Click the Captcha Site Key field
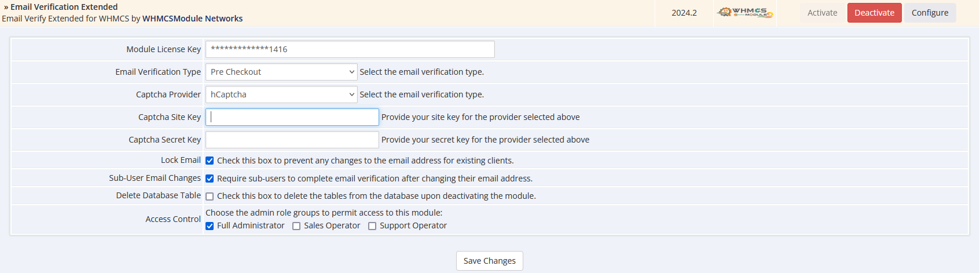The image size is (980, 273). tap(292, 117)
